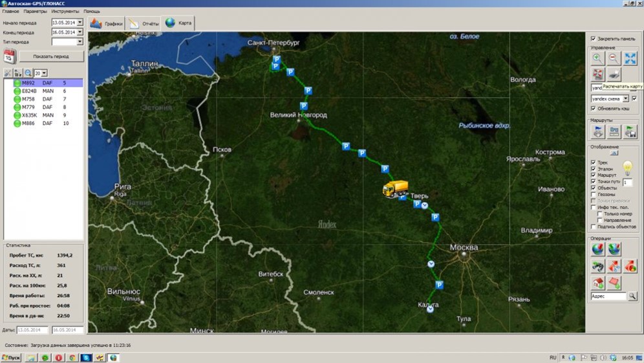644x363 pixels.
Task: Click the parking marker near Калуга
Action: coord(439,285)
